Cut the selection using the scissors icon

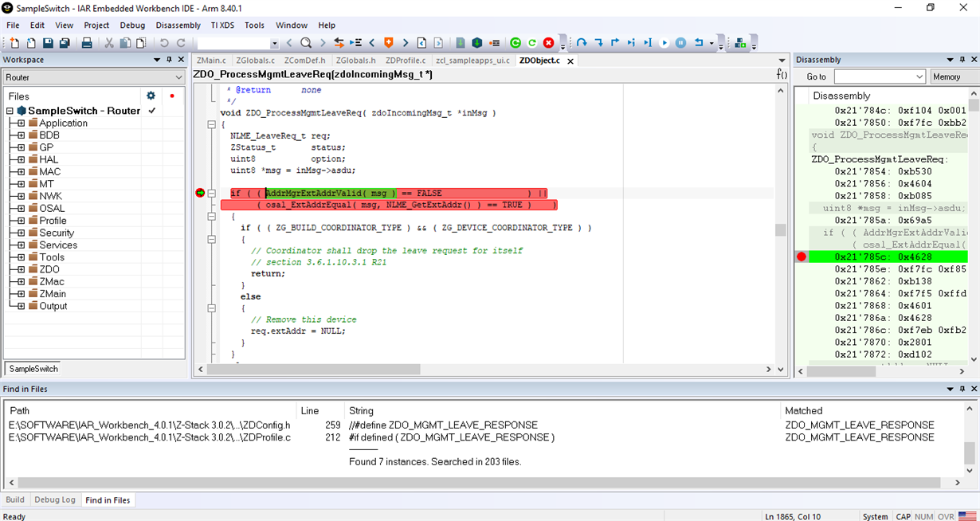click(108, 43)
